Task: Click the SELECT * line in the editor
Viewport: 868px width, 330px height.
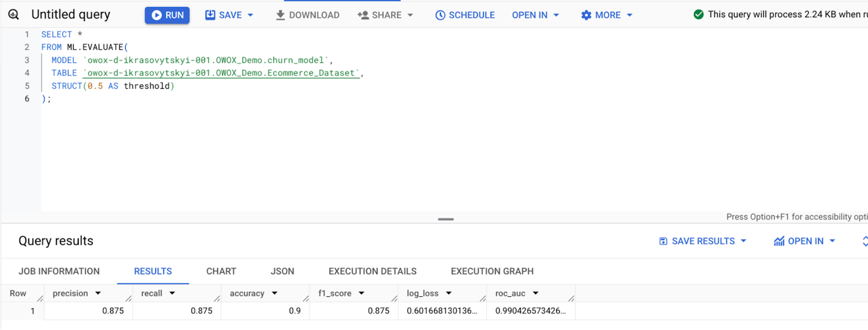Action: tap(62, 34)
